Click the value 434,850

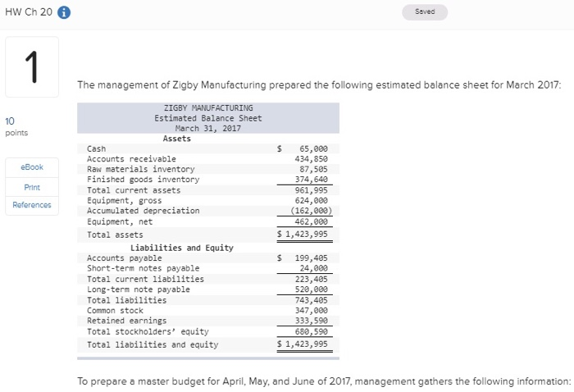tap(311, 159)
